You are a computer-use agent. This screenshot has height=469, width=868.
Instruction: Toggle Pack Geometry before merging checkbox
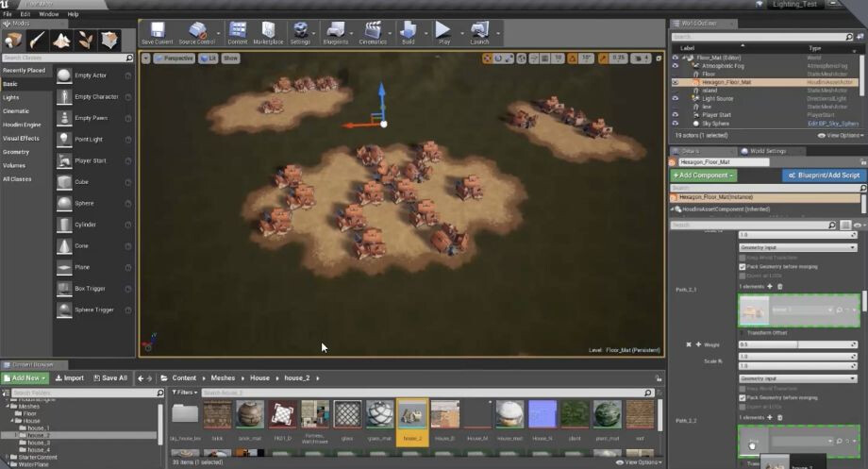(x=743, y=266)
